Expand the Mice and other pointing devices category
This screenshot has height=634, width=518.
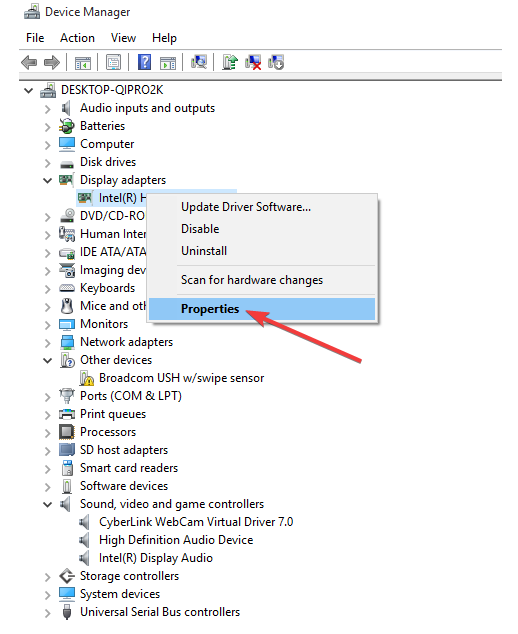(x=47, y=306)
